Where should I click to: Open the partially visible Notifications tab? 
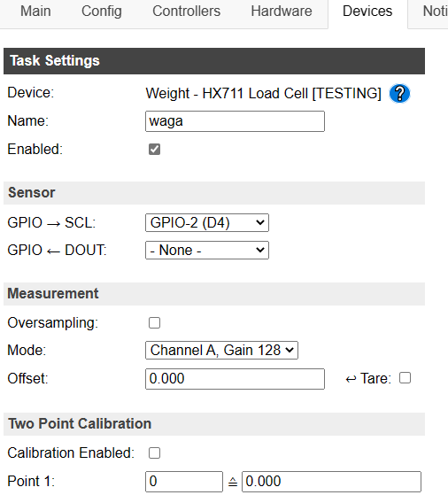click(435, 12)
